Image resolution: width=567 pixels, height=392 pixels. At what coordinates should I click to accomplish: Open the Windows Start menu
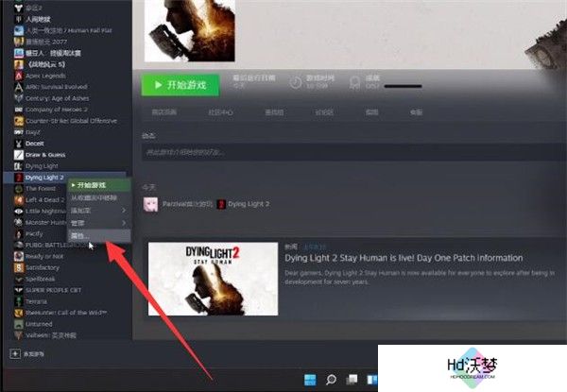(x=310, y=380)
